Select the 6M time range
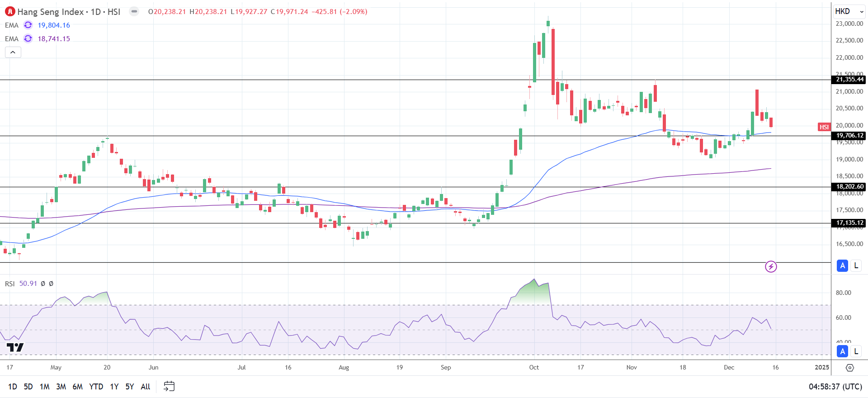868x398 pixels. pos(78,387)
